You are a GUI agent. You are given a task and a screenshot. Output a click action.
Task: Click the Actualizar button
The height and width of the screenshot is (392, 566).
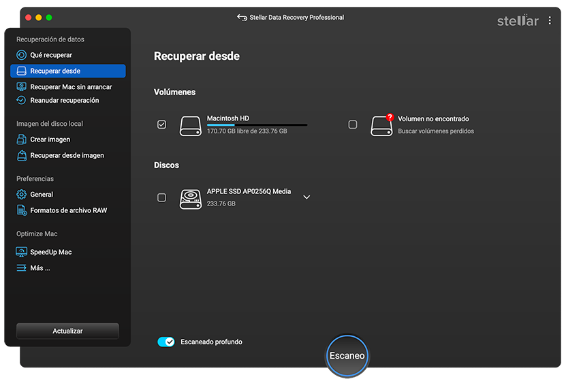tap(67, 331)
